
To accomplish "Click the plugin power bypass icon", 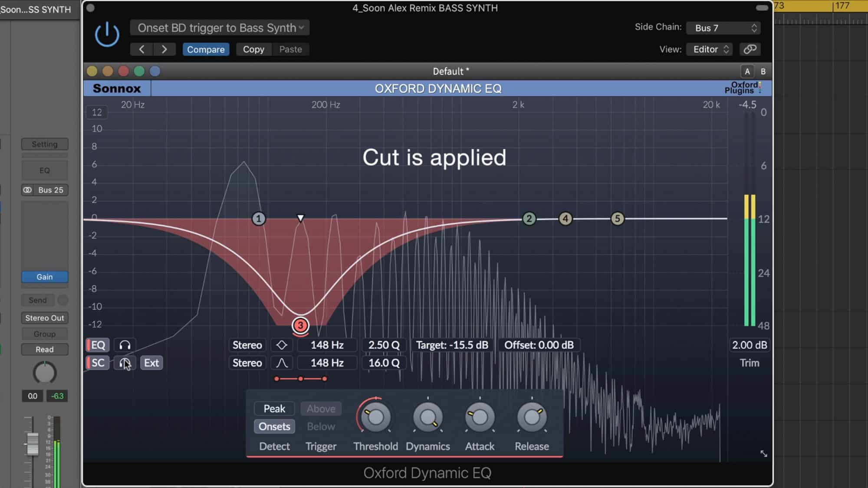I will pyautogui.click(x=107, y=35).
